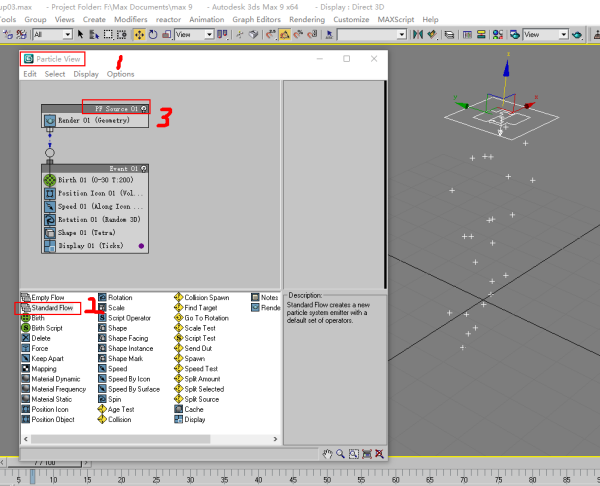Image resolution: width=600 pixels, height=486 pixels.
Task: Click Quick Render teapot icon
Action: point(577,34)
